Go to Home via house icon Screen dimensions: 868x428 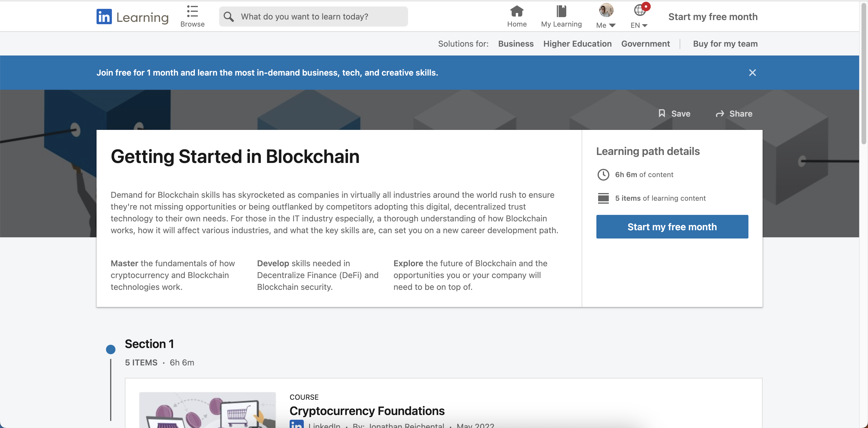[517, 11]
